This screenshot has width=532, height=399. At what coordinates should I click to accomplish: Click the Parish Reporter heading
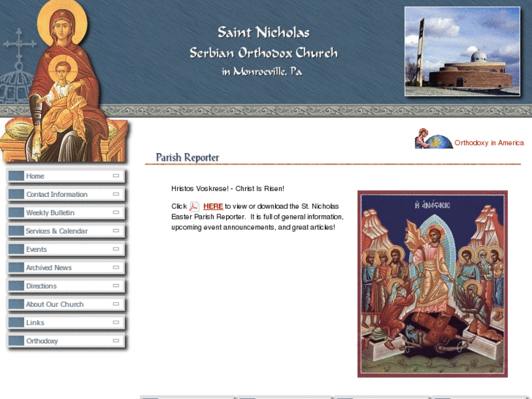pos(187,157)
